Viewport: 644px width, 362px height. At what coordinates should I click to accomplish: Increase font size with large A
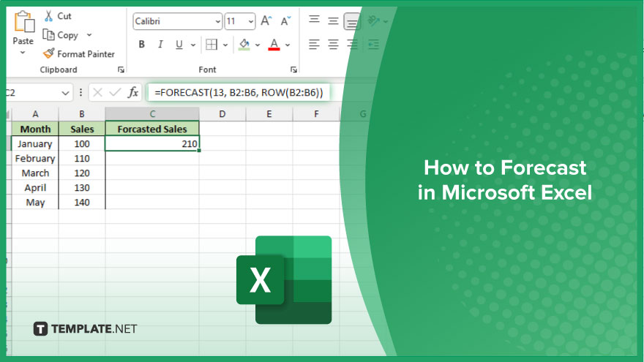pos(266,21)
